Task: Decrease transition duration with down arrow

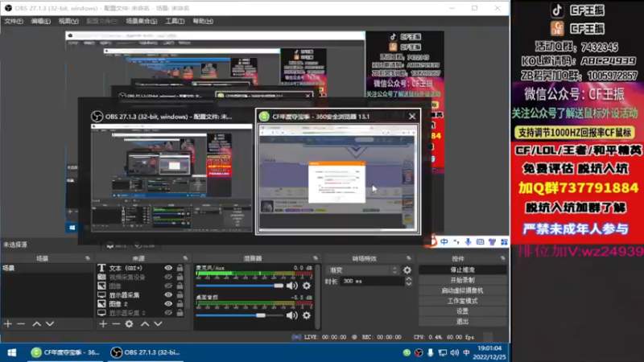Action: (x=409, y=284)
